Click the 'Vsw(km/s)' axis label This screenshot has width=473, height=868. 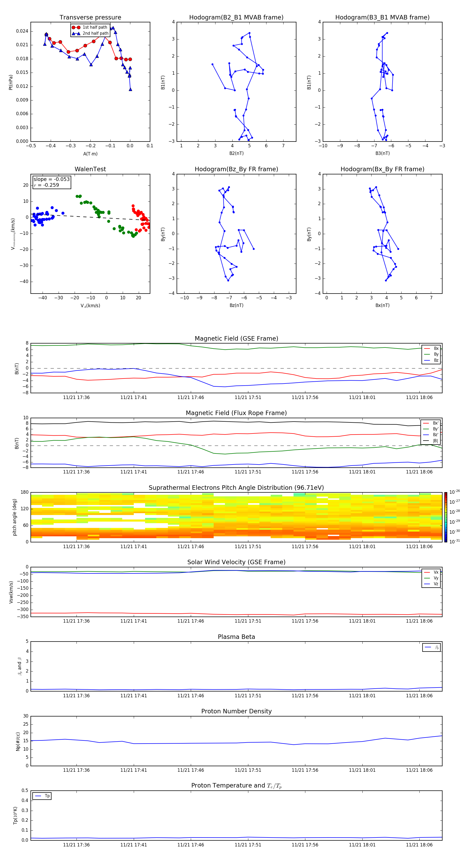[11, 592]
